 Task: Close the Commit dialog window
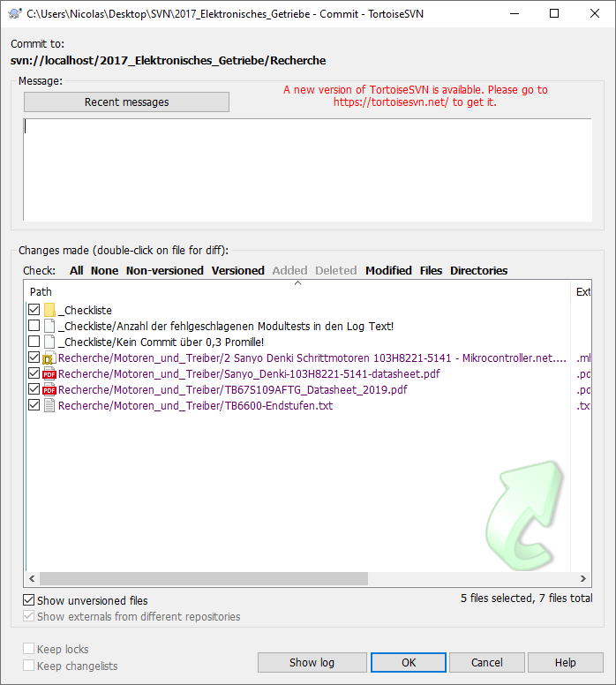594,13
